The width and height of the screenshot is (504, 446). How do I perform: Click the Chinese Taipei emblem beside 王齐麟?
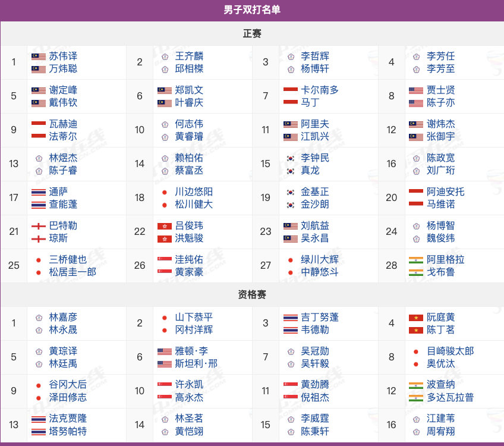[165, 57]
